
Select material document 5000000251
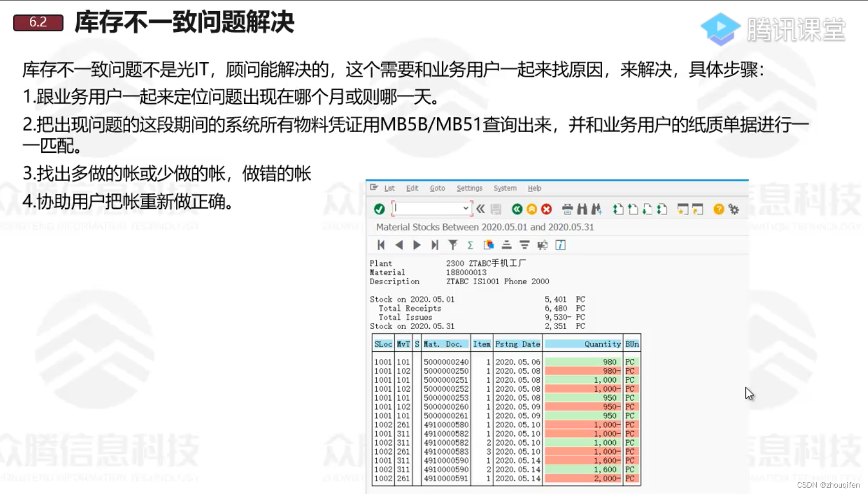446,380
